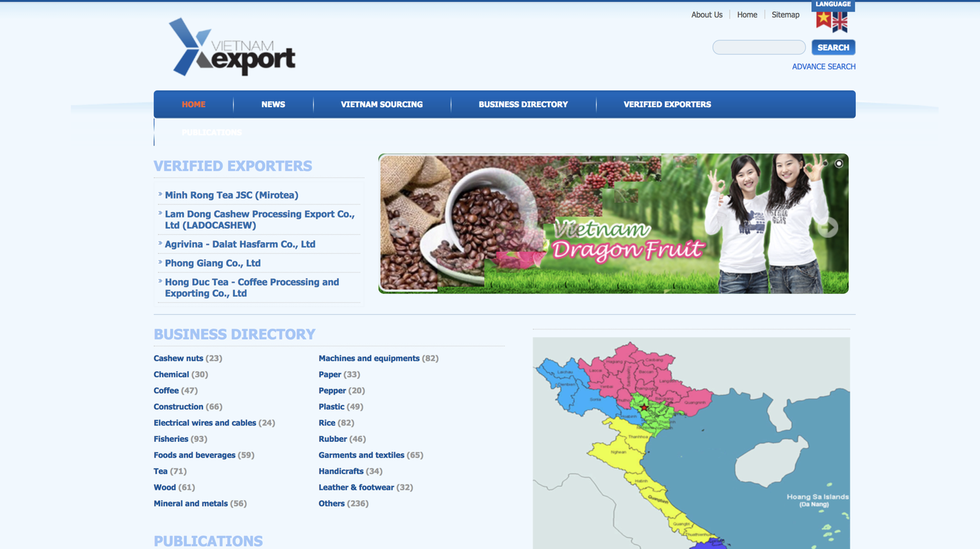The height and width of the screenshot is (549, 980).
Task: Click arrow bullet beside Phong Giang Co.
Action: (160, 262)
